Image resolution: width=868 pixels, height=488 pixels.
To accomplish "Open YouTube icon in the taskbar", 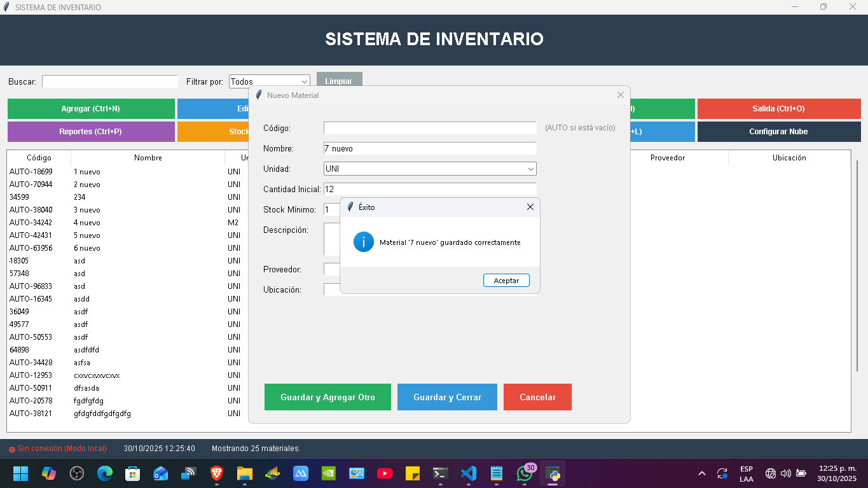I will (384, 473).
